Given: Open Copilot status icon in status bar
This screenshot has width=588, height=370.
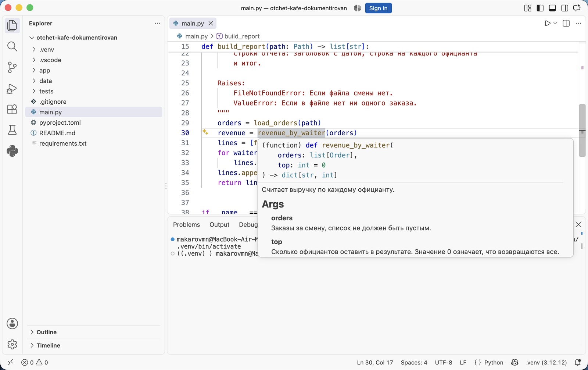Looking at the screenshot, I should click(x=515, y=362).
